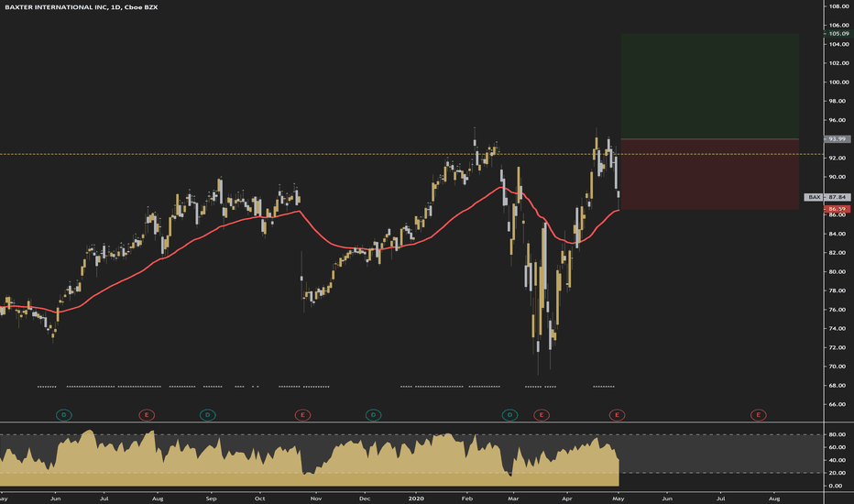Open the earnings marker just before Aug 2019

(x=147, y=415)
